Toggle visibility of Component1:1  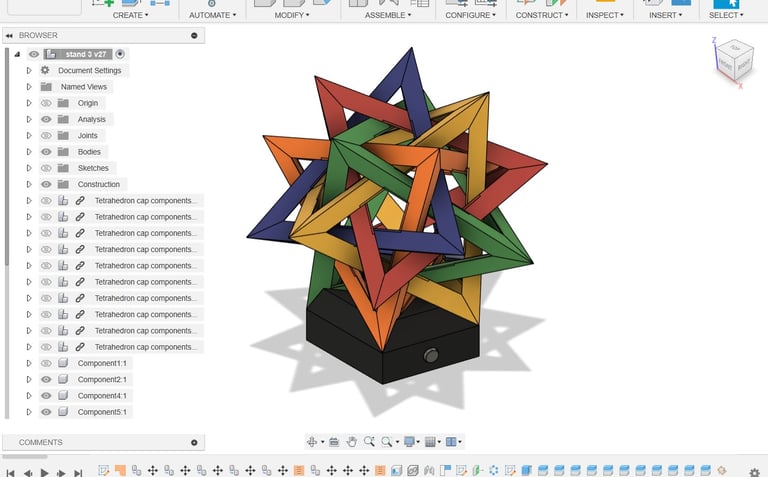[x=46, y=363]
